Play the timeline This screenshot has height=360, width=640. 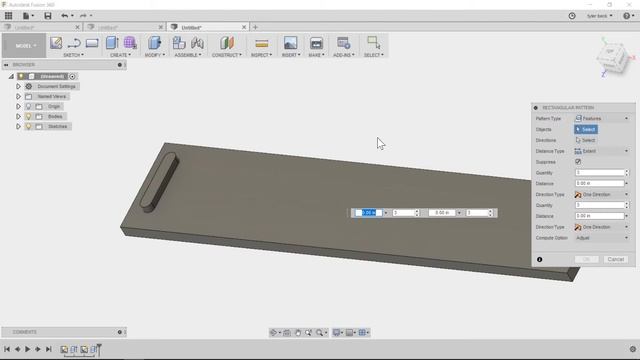click(x=27, y=349)
